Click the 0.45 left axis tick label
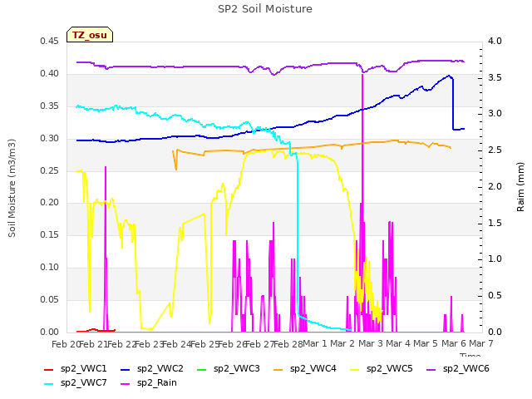 (49, 42)
